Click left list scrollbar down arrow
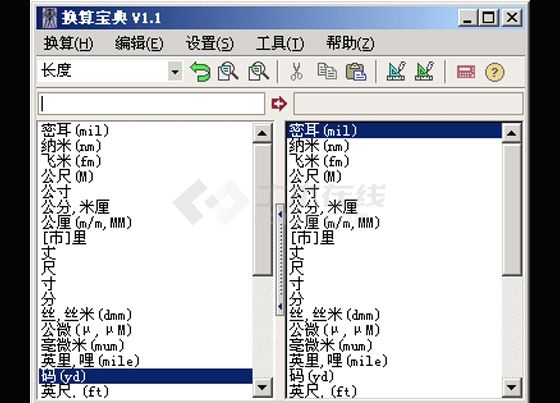This screenshot has width=560, height=403. point(262,388)
